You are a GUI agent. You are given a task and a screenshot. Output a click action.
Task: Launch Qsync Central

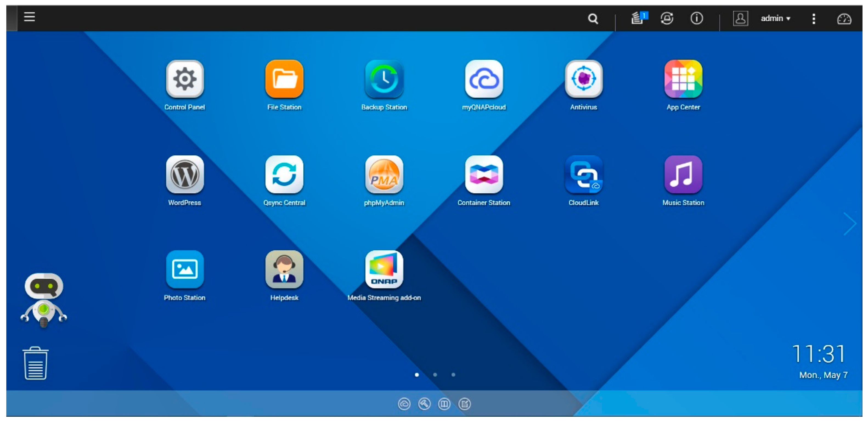[x=284, y=174]
